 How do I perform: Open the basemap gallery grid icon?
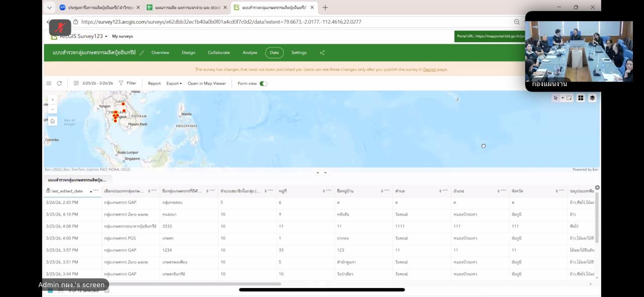pyautogui.click(x=581, y=98)
